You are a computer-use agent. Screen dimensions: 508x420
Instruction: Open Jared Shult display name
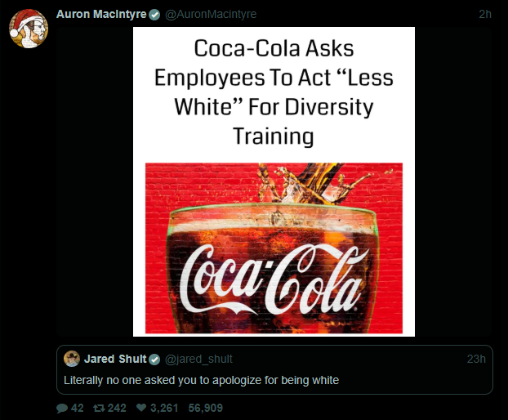pos(115,359)
